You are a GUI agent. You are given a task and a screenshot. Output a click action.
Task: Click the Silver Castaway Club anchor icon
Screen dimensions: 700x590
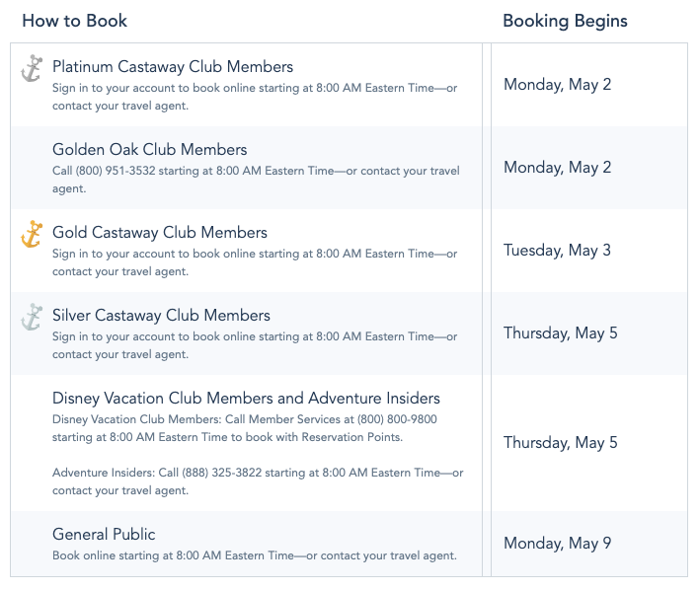click(x=32, y=317)
